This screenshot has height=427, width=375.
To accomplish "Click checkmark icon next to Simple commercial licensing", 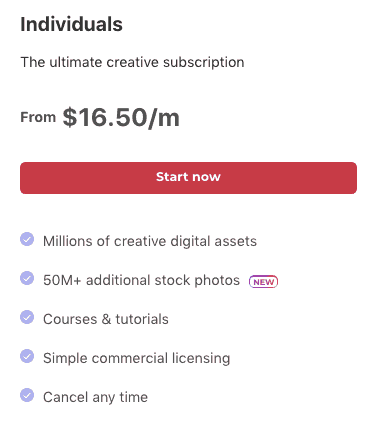I will (x=27, y=356).
